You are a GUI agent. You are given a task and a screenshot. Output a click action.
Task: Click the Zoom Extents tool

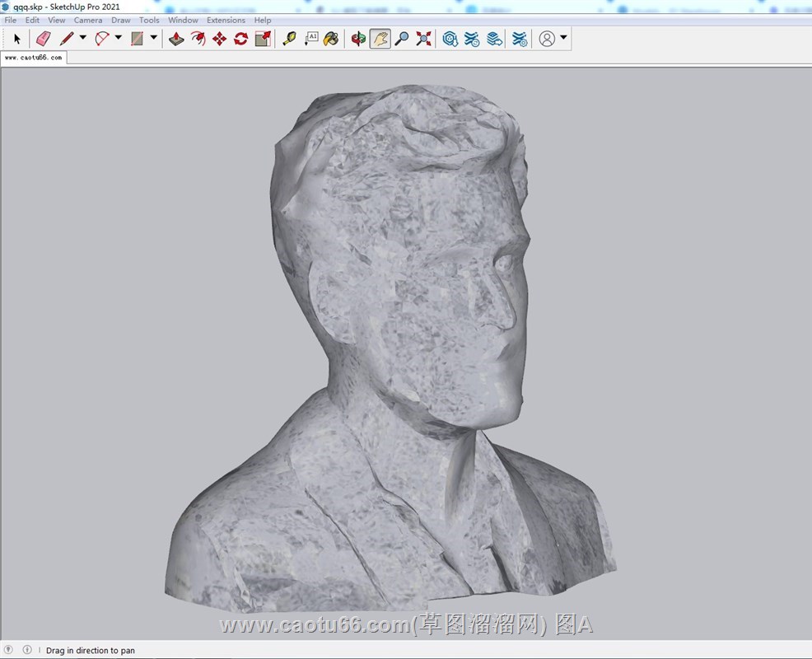click(x=423, y=39)
